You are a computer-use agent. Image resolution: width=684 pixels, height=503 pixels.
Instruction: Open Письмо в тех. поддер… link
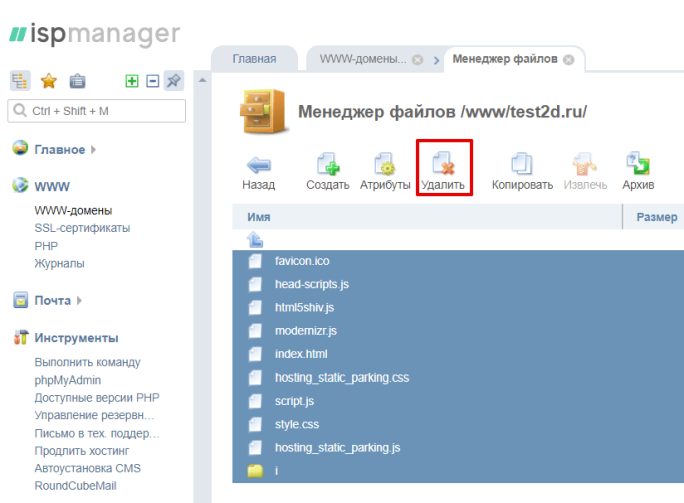coord(97,433)
